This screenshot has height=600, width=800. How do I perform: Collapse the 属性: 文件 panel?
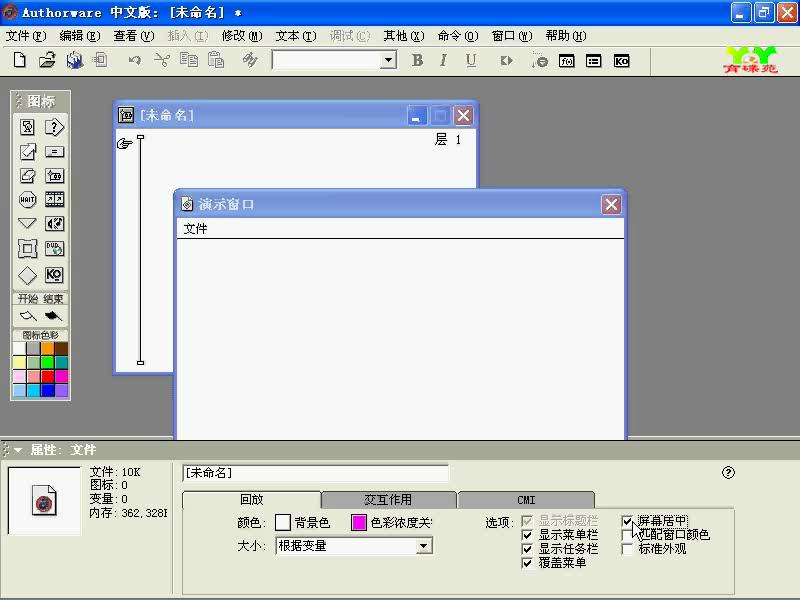pos(18,450)
